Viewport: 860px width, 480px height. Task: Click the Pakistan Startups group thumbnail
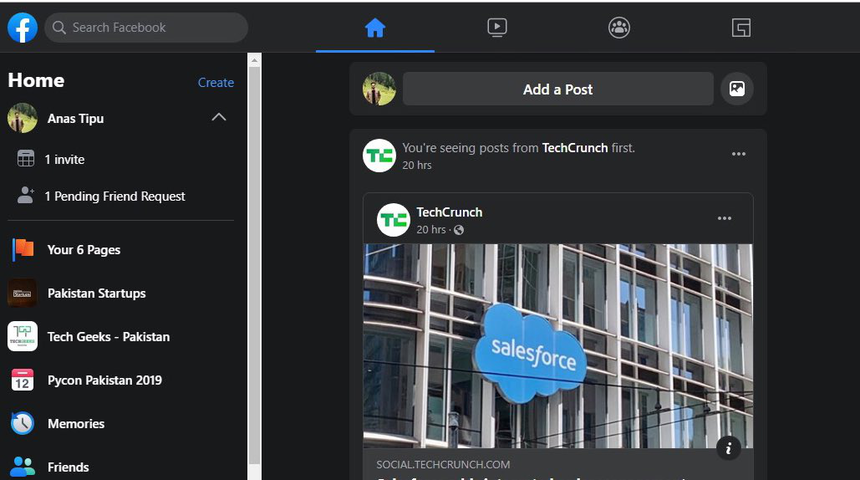[x=22, y=293]
